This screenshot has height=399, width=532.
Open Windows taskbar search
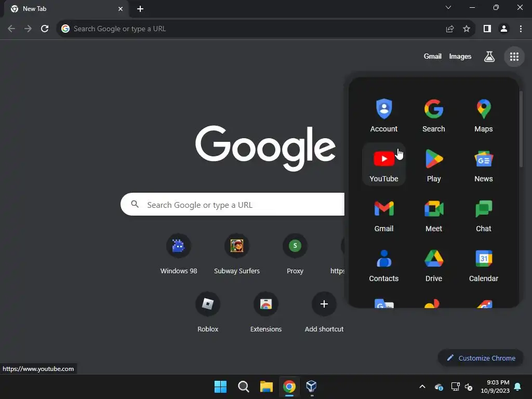click(244, 387)
